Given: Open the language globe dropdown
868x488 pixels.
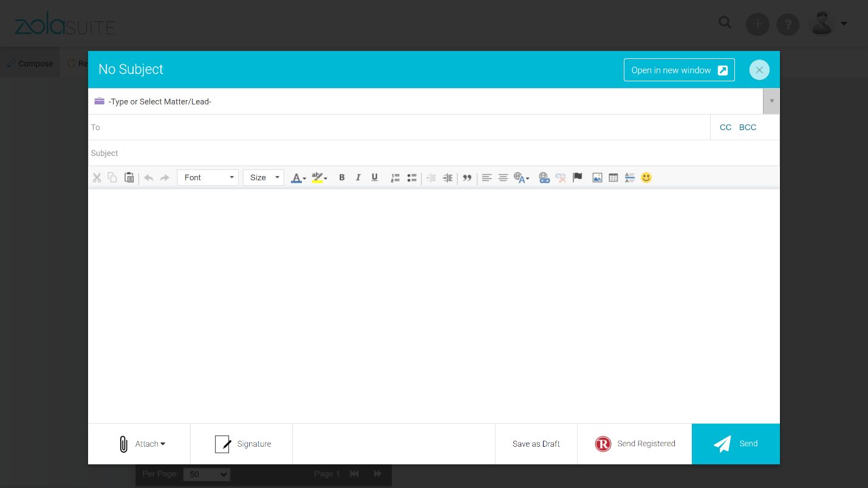Looking at the screenshot, I should [522, 178].
